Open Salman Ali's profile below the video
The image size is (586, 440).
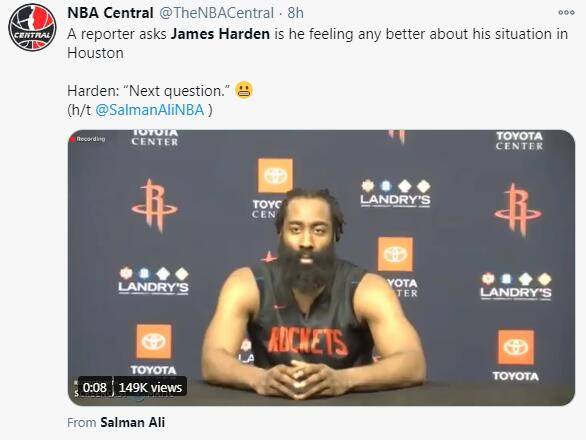tap(133, 422)
